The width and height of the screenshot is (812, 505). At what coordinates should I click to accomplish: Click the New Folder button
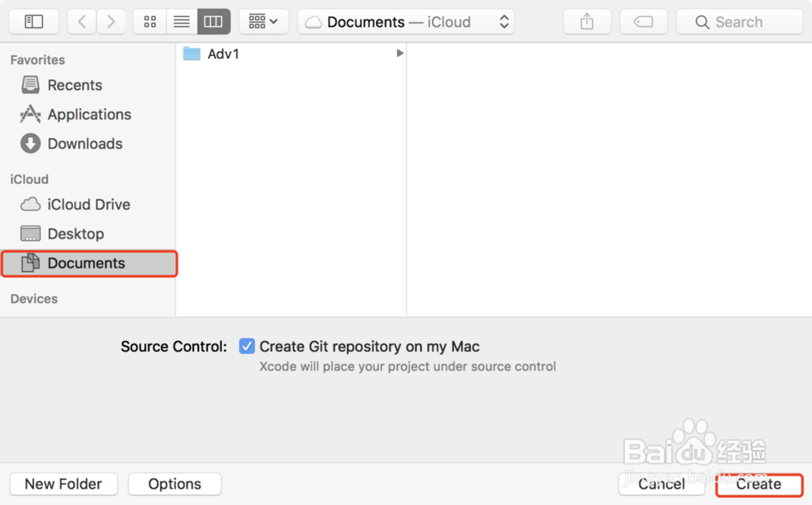click(63, 484)
